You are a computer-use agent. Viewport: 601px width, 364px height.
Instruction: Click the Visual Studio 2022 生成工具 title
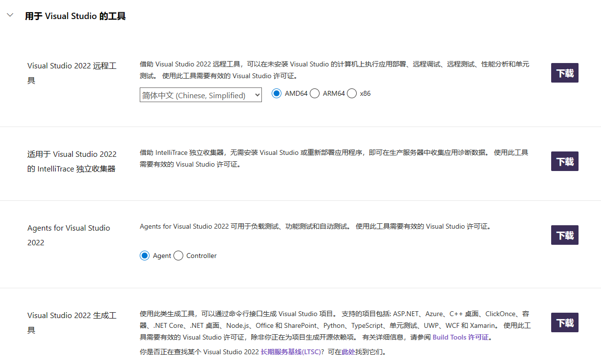[72, 322]
